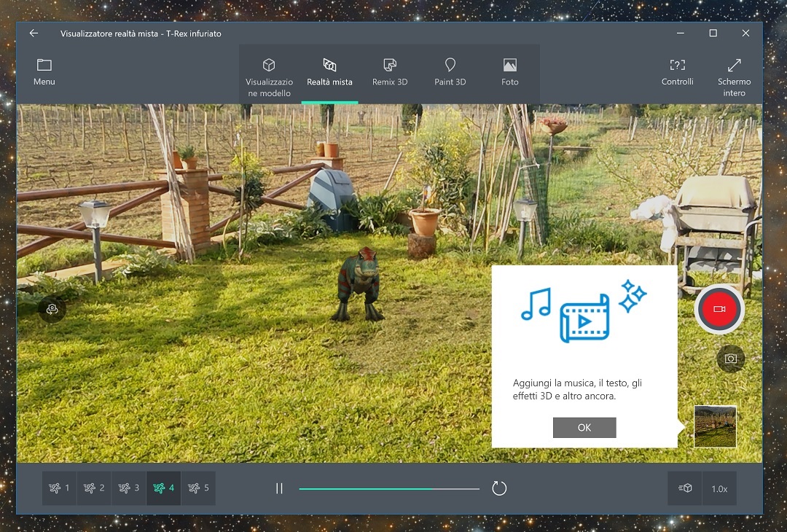787x532 pixels.
Task: Select animation 2 of T-Rex
Action: point(94,488)
